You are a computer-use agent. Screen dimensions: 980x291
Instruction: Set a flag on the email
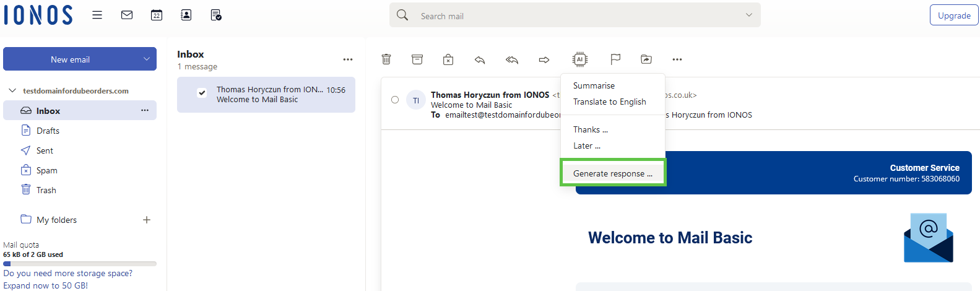point(615,59)
